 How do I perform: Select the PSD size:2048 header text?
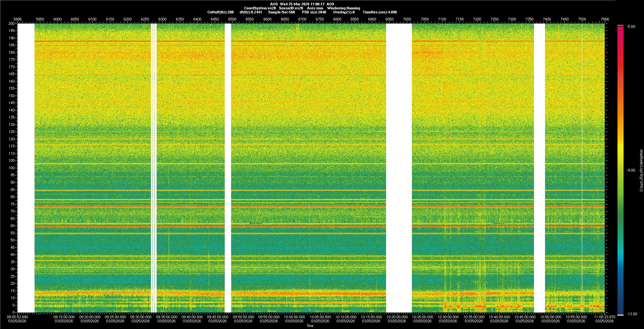314,12
